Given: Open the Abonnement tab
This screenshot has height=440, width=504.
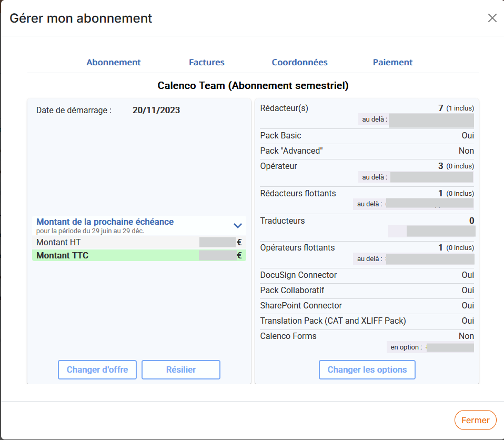Looking at the screenshot, I should tap(114, 62).
